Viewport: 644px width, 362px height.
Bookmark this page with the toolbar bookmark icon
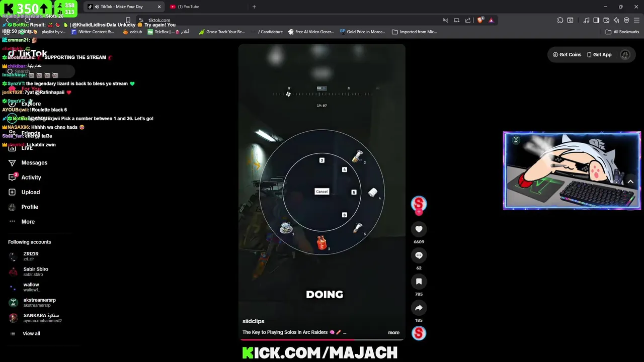(x=128, y=20)
